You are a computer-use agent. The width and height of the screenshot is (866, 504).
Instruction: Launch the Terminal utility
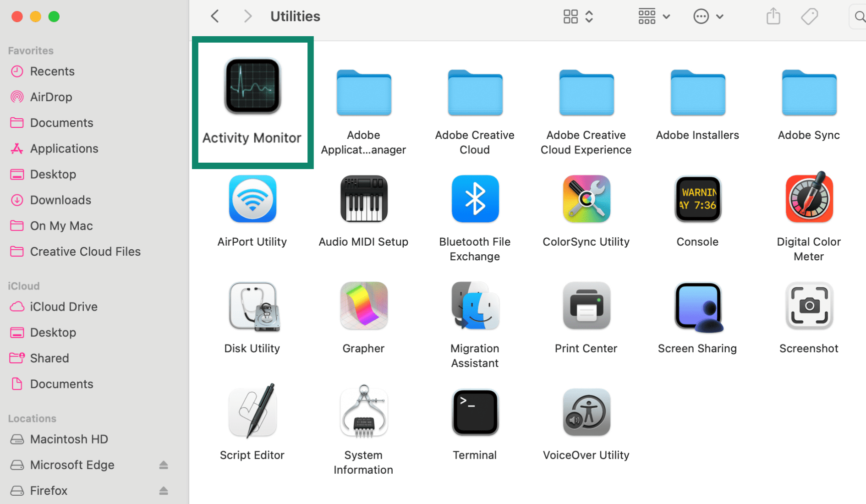click(x=475, y=411)
